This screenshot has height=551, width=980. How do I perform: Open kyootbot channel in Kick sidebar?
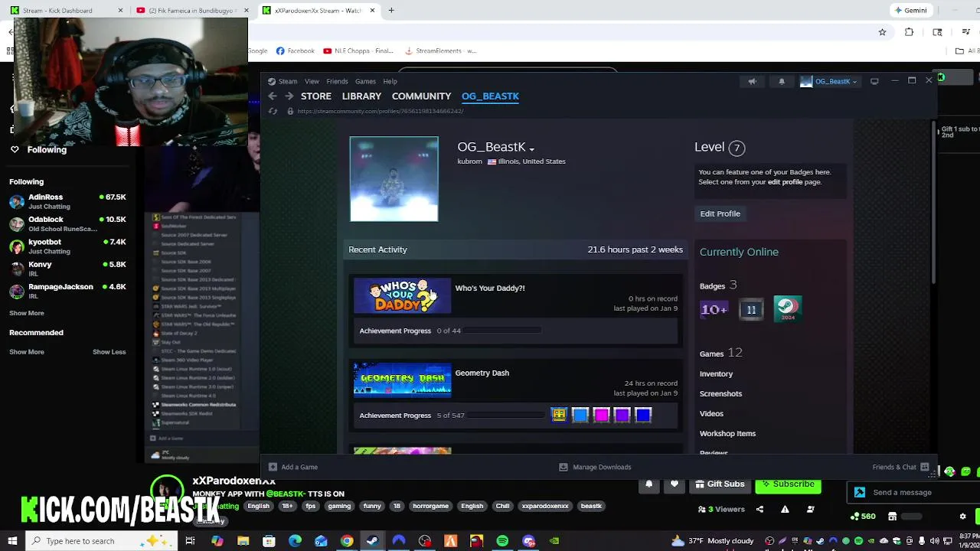pyautogui.click(x=67, y=246)
